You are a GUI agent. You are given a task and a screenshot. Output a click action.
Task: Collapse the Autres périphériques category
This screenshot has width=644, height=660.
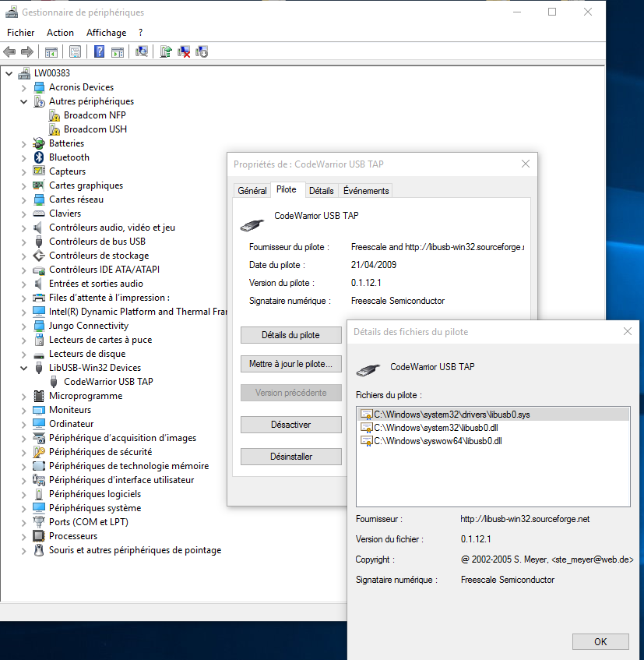(24, 101)
